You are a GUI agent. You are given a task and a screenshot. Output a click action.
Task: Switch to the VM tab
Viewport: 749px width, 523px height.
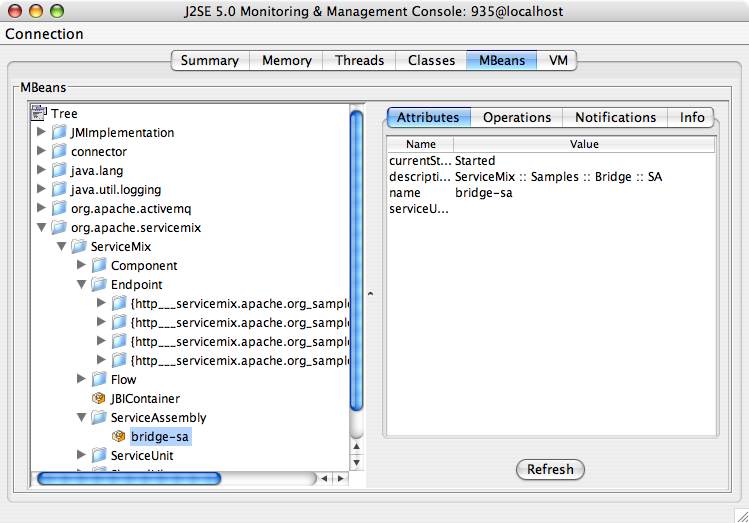coord(557,61)
